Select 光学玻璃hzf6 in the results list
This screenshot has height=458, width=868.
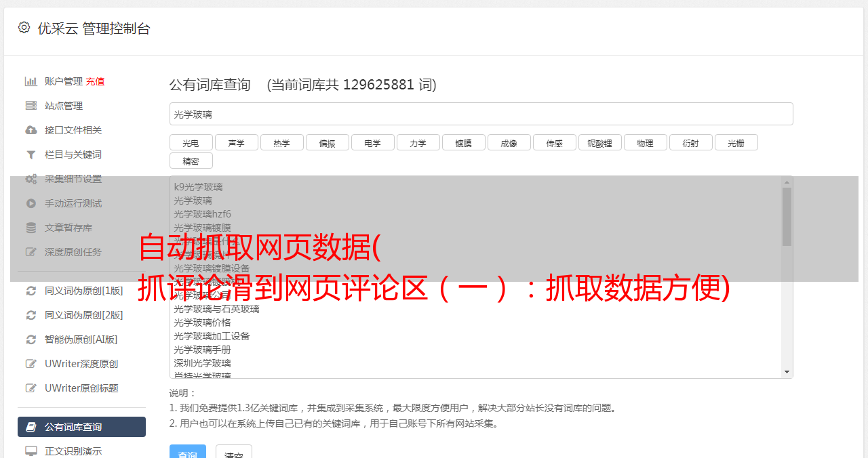tap(477, 214)
